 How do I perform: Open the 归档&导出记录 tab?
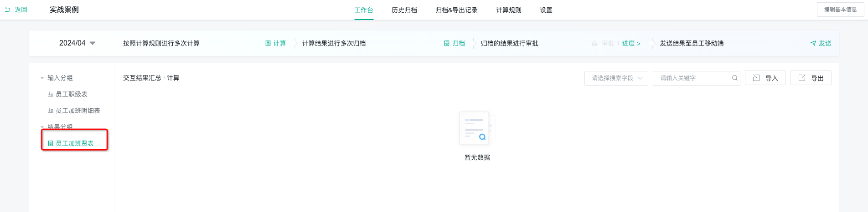(456, 10)
